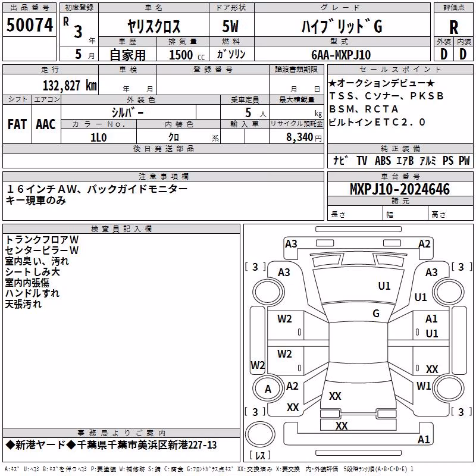Viewport: 476px width, 476px height.
Task: Click the レス spare tire label
Action: click(260, 455)
